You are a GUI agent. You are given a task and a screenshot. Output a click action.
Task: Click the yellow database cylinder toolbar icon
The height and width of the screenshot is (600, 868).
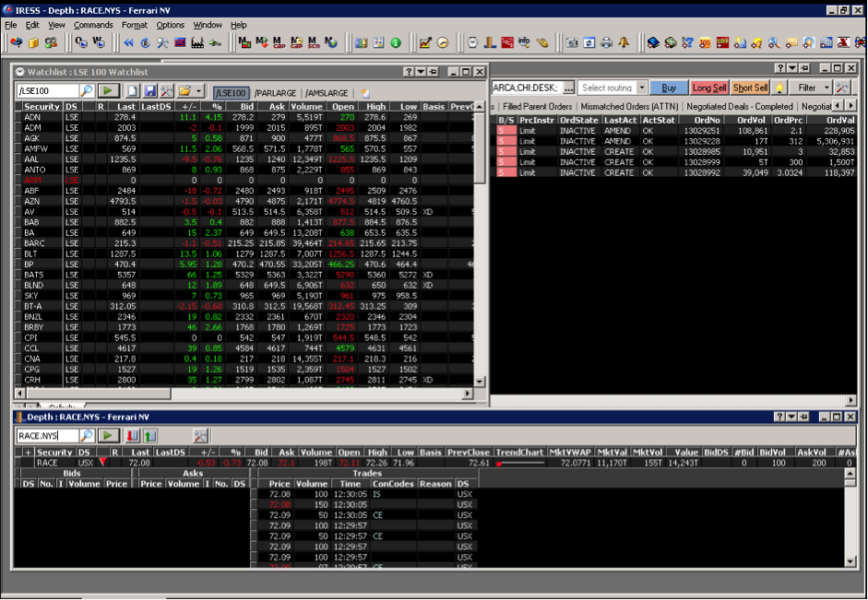tap(34, 42)
